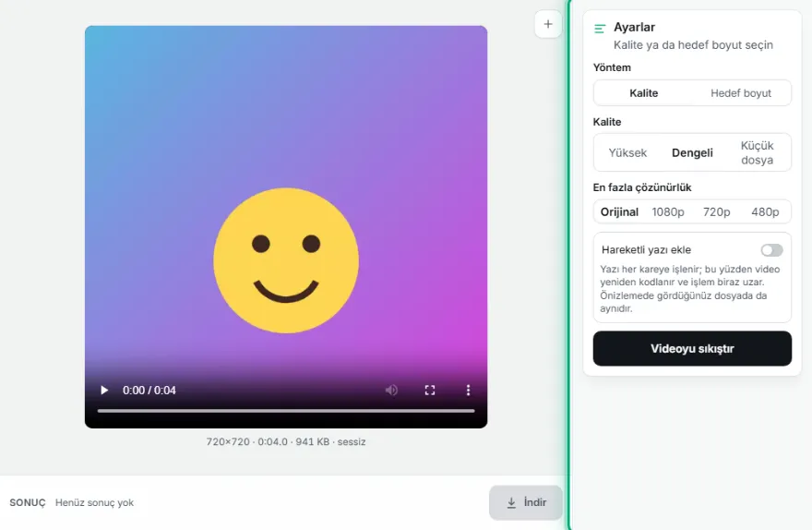This screenshot has height=530, width=812.
Task: Click the 0:00 / 0:04 time display
Action: tap(149, 391)
